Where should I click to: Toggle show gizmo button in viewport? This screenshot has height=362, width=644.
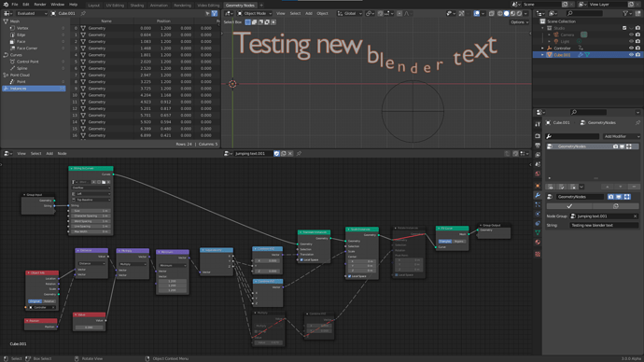click(462, 14)
